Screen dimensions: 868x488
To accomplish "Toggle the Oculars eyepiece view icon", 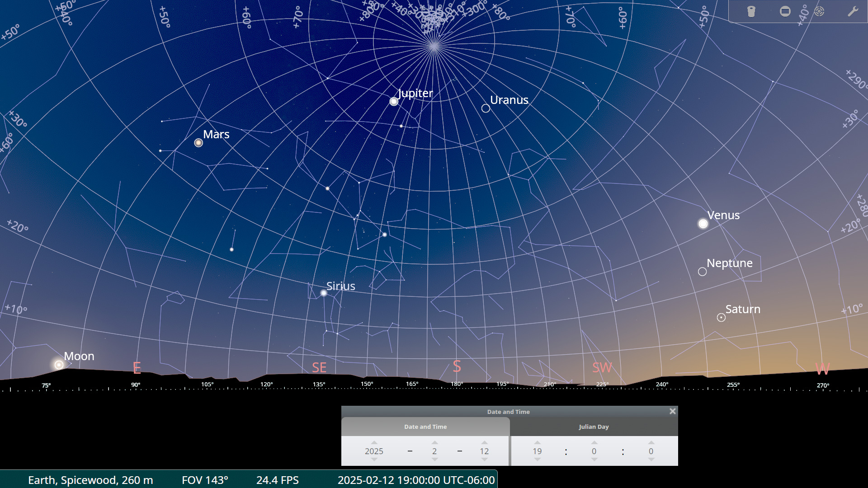I will point(751,11).
